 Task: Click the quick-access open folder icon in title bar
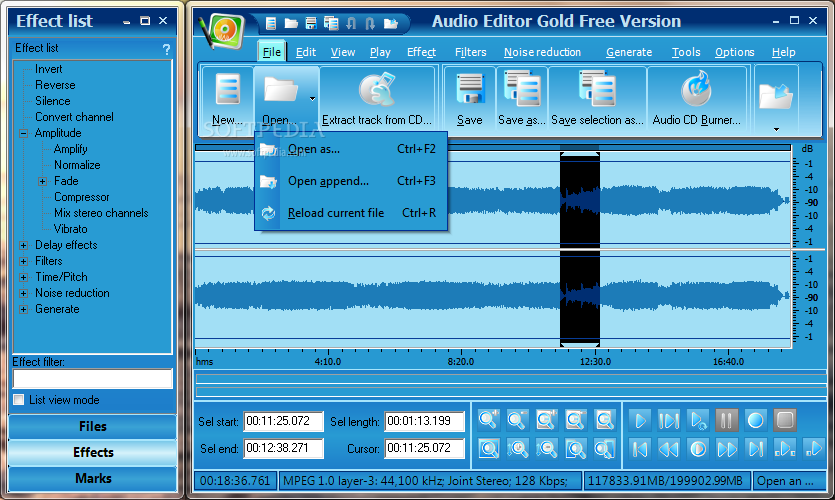291,23
